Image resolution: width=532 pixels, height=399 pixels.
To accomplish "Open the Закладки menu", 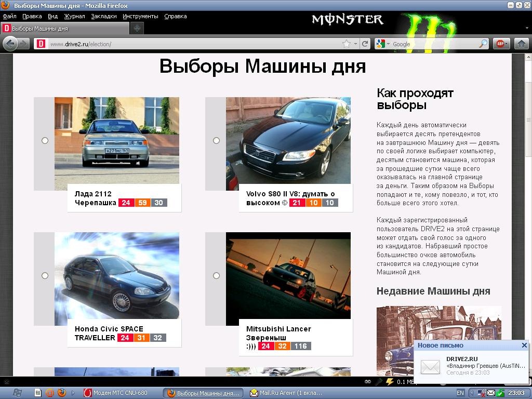I will 103,16.
